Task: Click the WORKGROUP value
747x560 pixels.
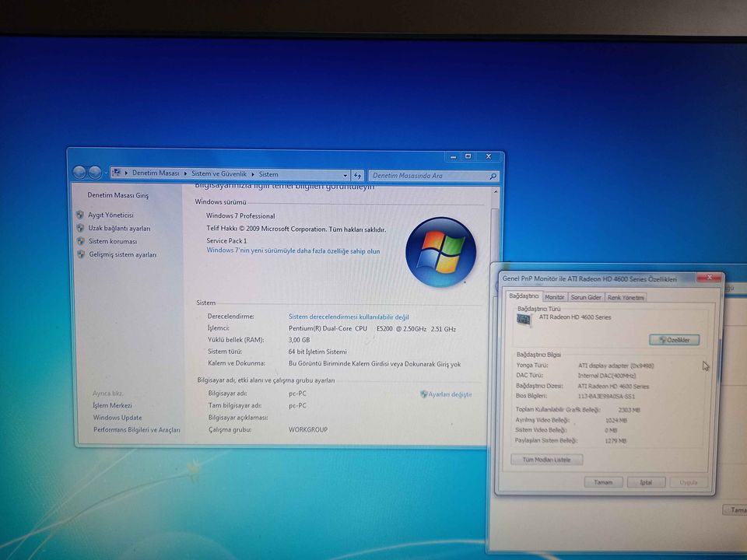Action: pos(308,429)
